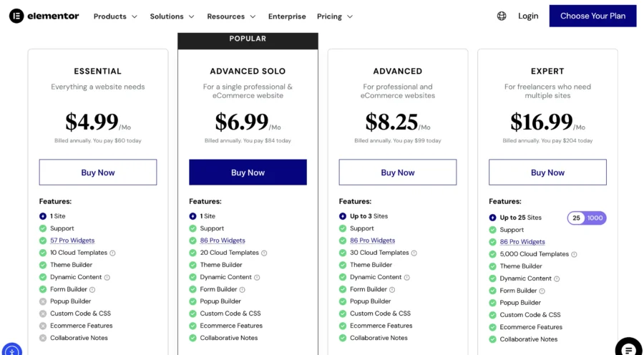Select 25 sites option in Expert toggle
644x355 pixels.
click(x=576, y=218)
